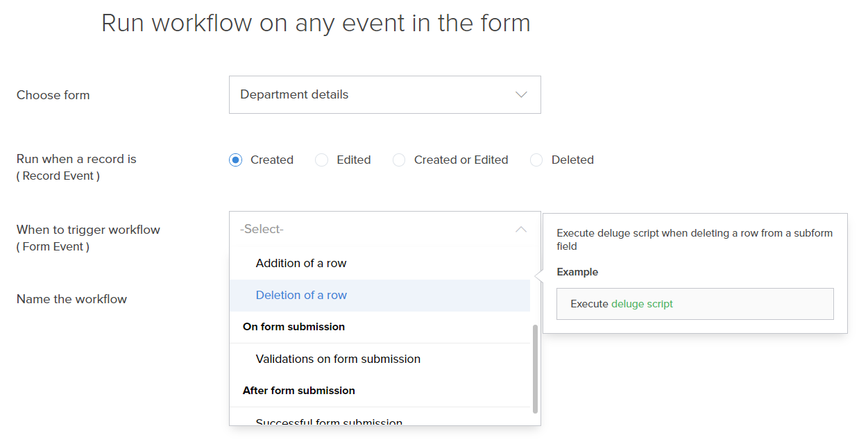Choose the Created or Edited radio option
The width and height of the screenshot is (868, 442).
tap(399, 160)
